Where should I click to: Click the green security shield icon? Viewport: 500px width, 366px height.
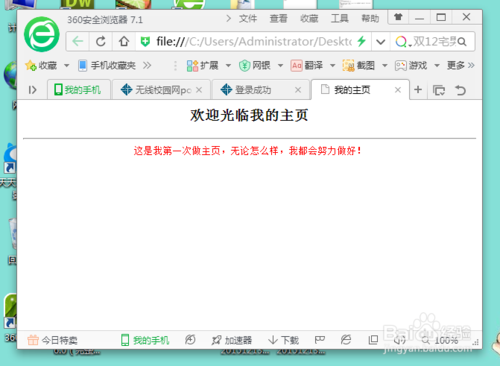[145, 42]
